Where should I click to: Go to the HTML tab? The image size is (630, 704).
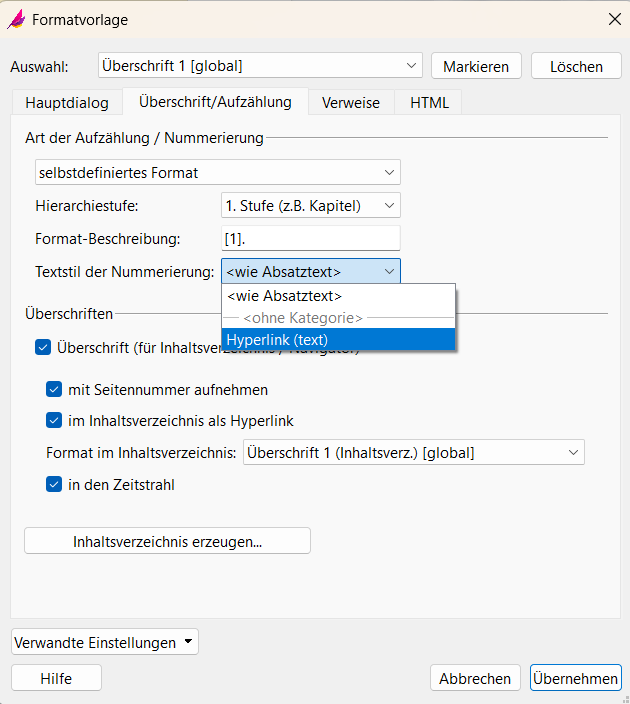coord(429,102)
